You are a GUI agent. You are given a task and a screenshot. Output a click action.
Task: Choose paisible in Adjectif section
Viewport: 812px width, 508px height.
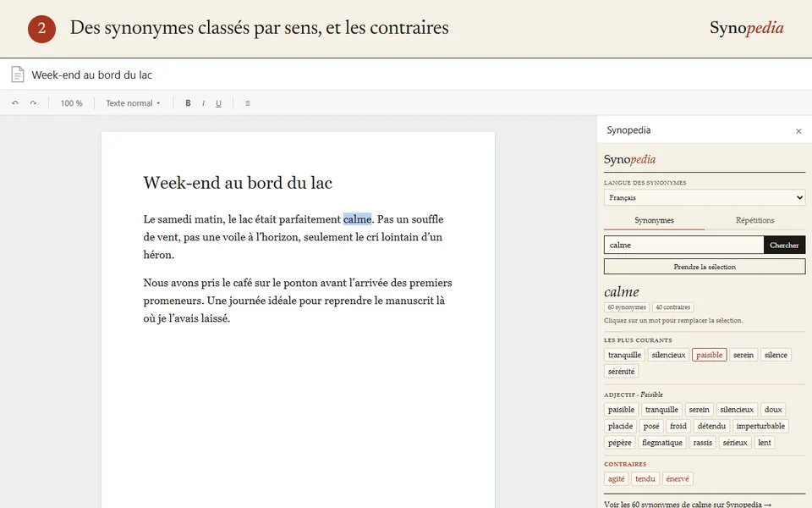click(x=621, y=410)
